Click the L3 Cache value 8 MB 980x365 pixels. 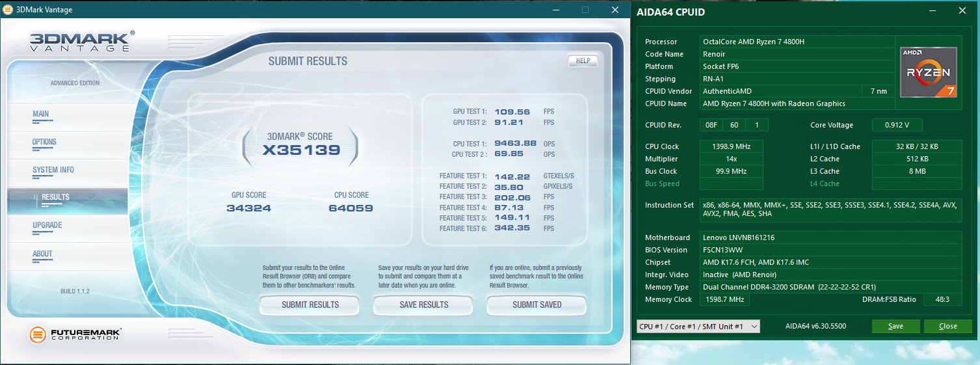click(x=917, y=171)
